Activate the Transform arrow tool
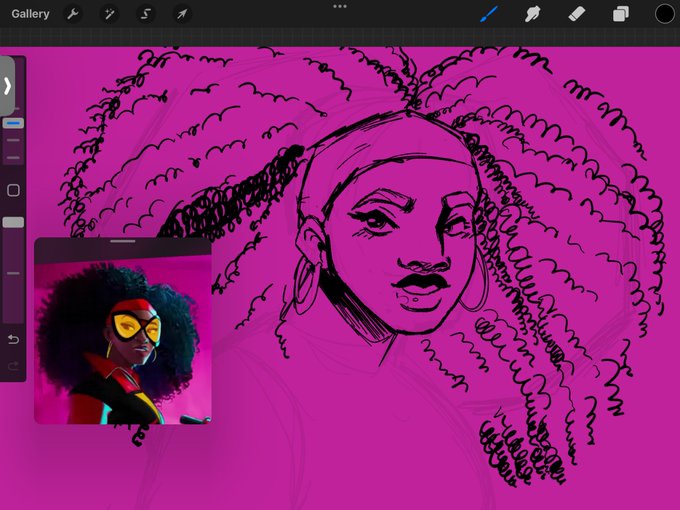 182,14
